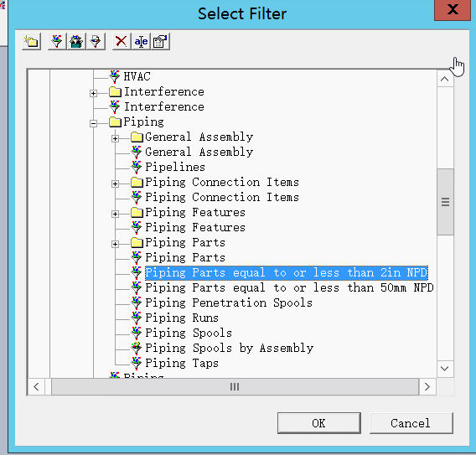The image size is (476, 455).
Task: Click the Cancel button
Action: coord(411,423)
